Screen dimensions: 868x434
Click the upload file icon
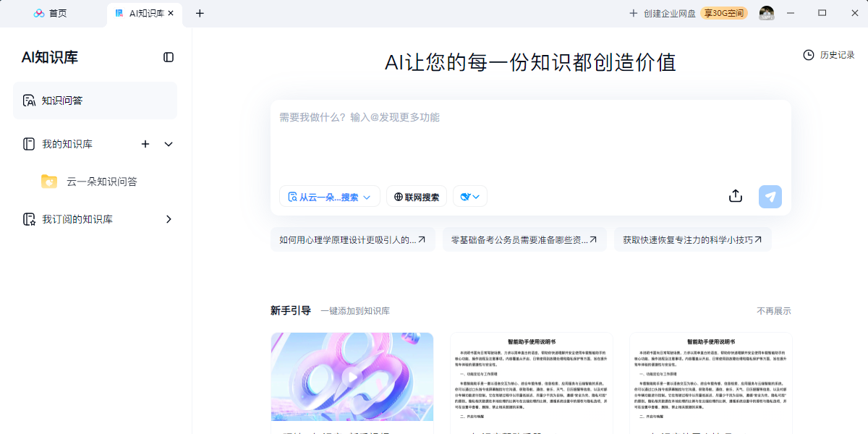coord(736,196)
